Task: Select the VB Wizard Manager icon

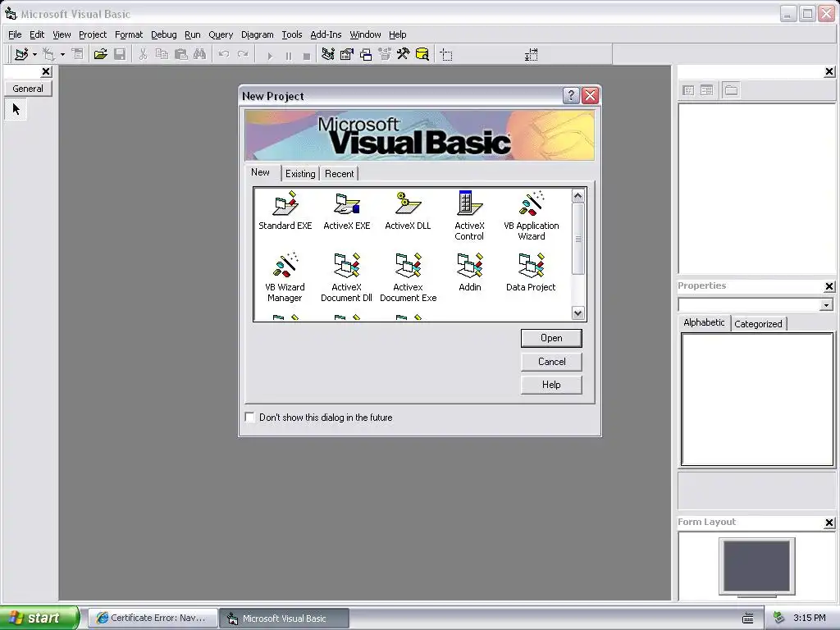Action: (x=285, y=277)
